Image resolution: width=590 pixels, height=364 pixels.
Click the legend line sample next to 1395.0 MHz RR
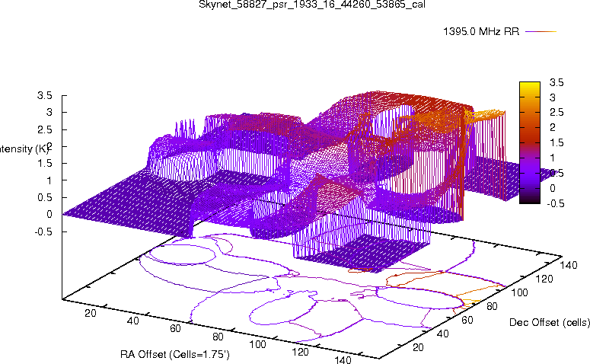541,32
